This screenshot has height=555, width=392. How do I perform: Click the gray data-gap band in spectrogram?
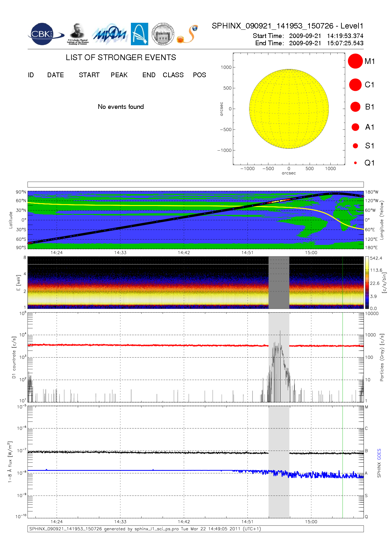coord(279,283)
